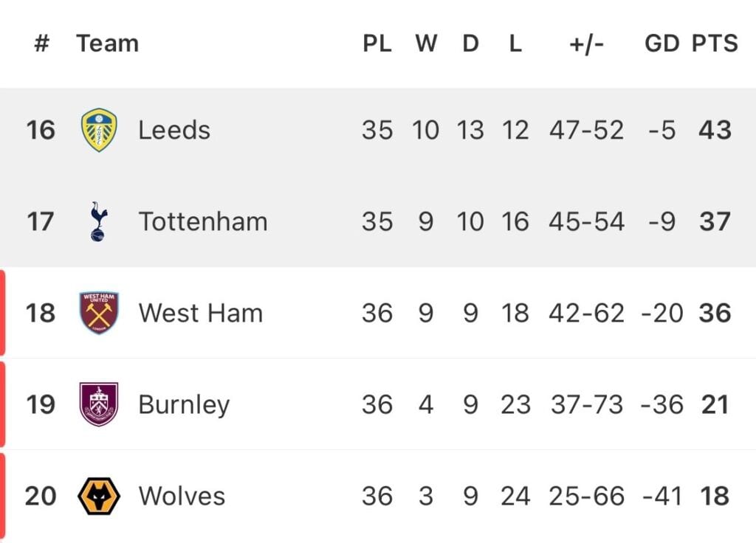Open the Burnley club badge
Viewport: 756px width, 543px height.
99,404
